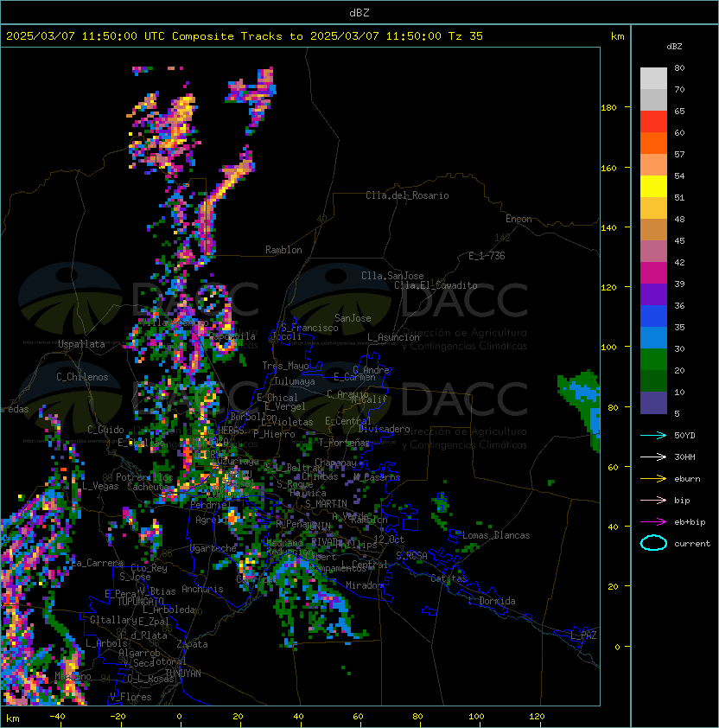Click the Potrerillos place label
The image size is (719, 728).
(x=144, y=477)
